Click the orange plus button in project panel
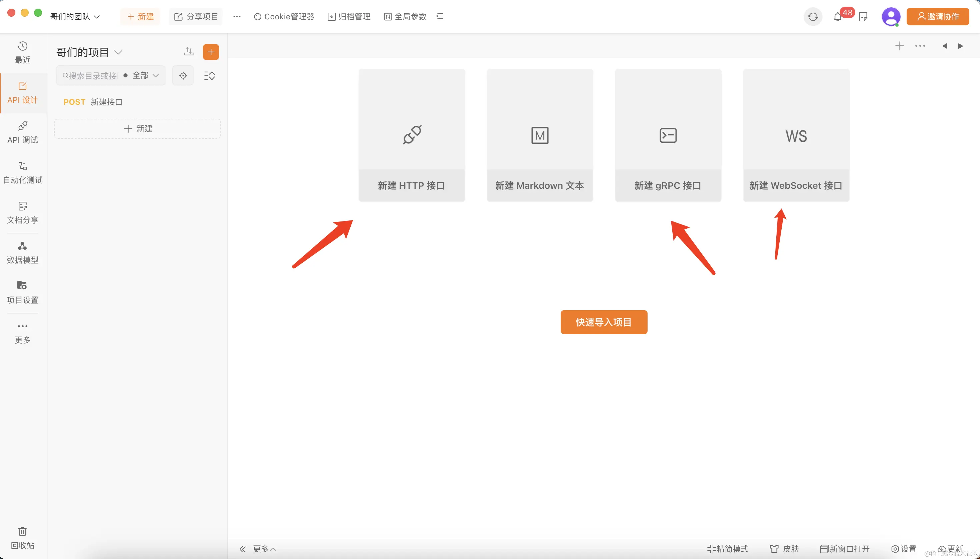 [x=211, y=52]
